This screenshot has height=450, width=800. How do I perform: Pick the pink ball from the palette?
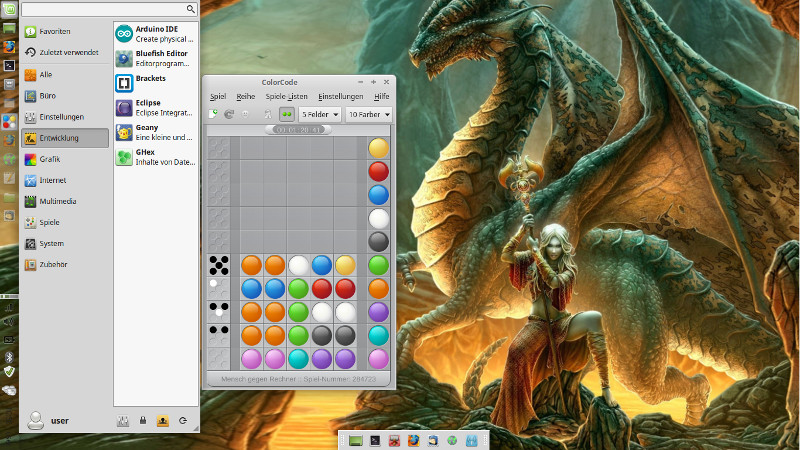379,359
